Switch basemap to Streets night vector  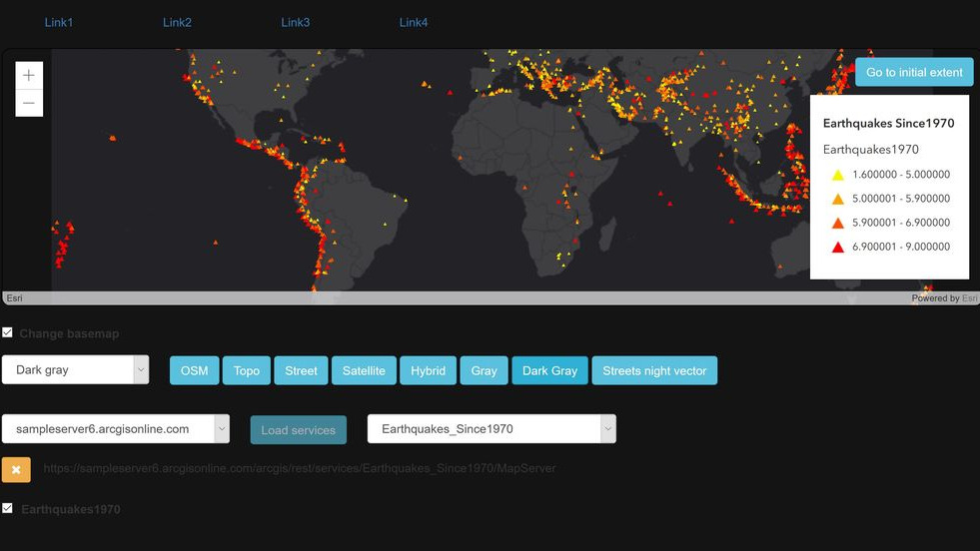(x=654, y=370)
